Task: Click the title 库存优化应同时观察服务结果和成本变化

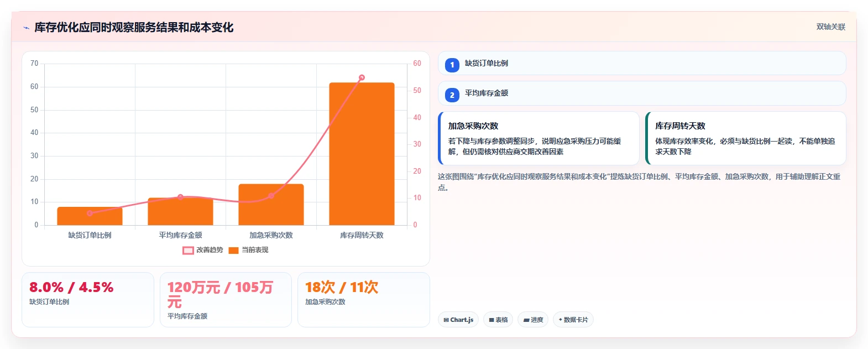Action: (x=134, y=27)
